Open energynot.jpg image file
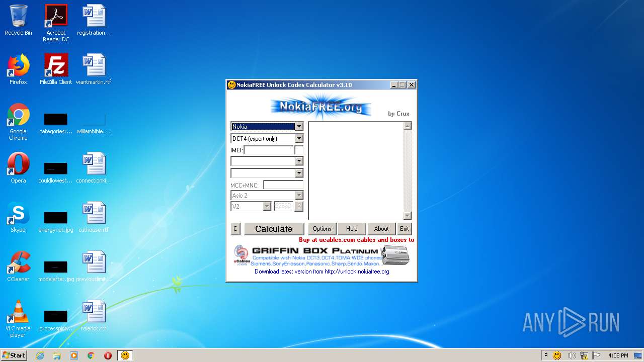Viewport: 644px width, 362px height. tap(56, 221)
